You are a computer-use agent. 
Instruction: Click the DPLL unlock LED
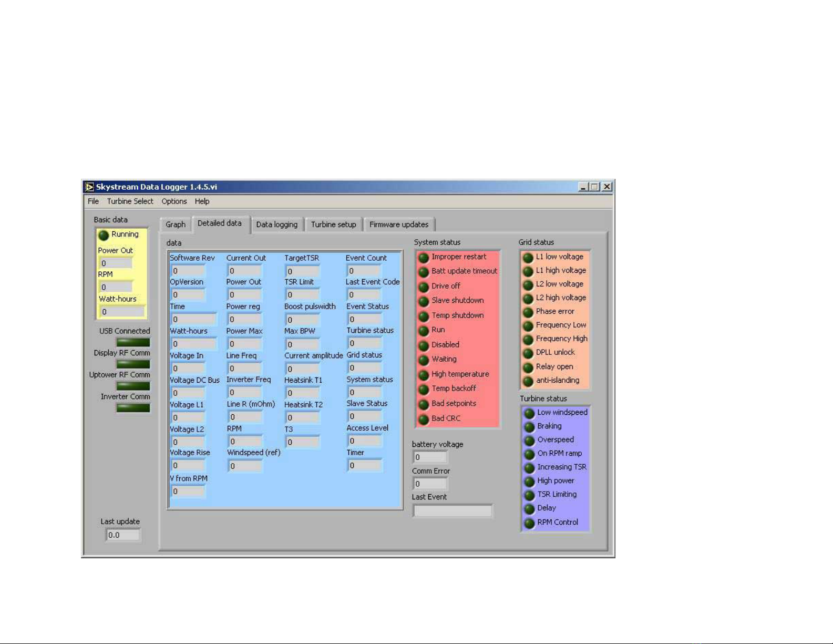pos(528,353)
